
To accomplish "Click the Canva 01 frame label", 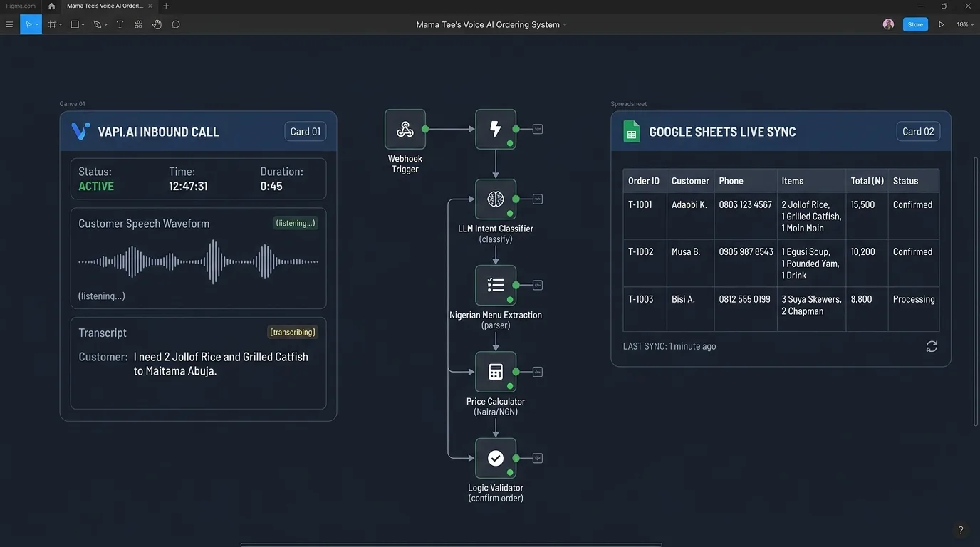I will tap(72, 104).
